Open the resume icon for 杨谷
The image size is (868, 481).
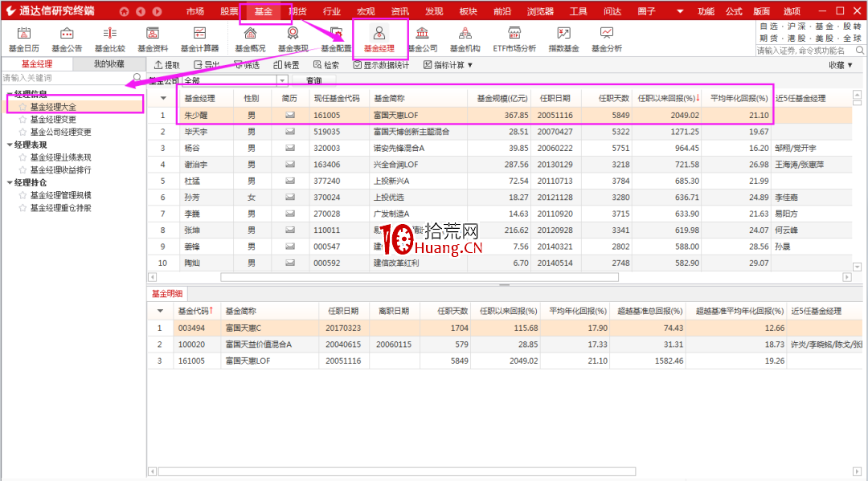point(289,149)
